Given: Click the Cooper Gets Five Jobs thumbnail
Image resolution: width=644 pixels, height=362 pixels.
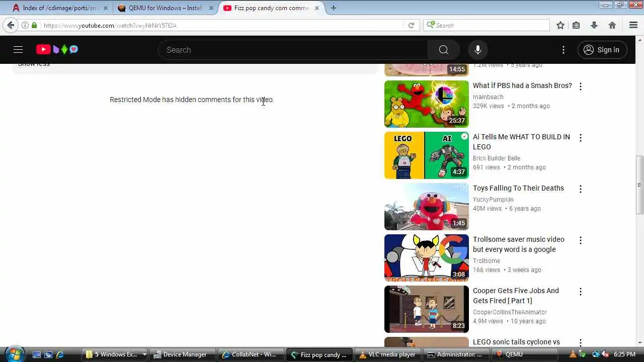Looking at the screenshot, I should (427, 309).
